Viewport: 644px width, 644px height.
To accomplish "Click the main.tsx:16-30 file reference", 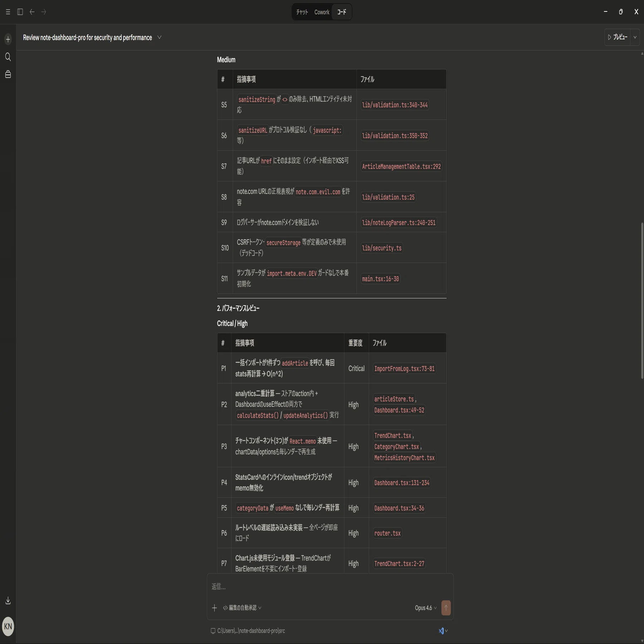I will [380, 279].
